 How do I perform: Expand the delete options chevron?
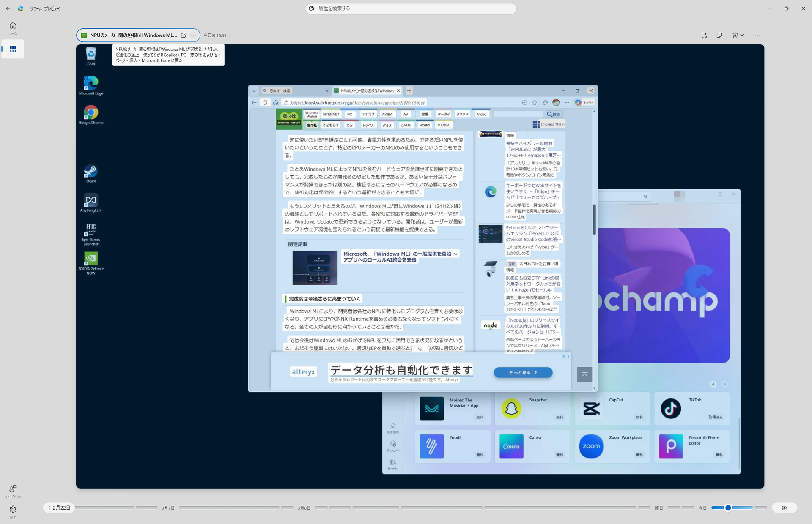pyautogui.click(x=743, y=35)
